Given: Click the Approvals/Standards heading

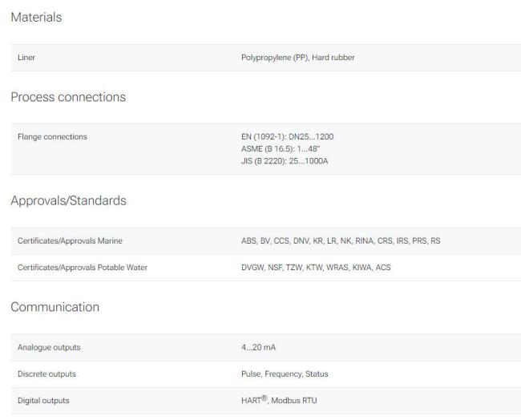Looking at the screenshot, I should click(x=68, y=200).
